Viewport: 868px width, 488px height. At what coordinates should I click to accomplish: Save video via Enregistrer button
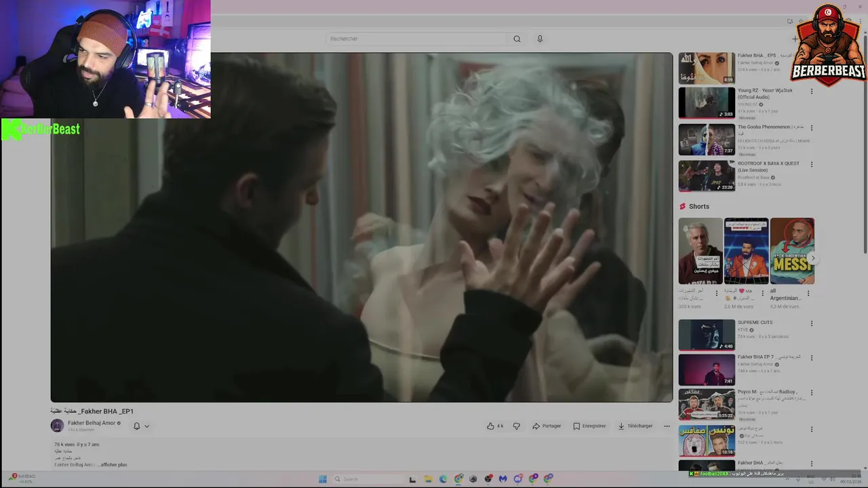[x=589, y=426]
